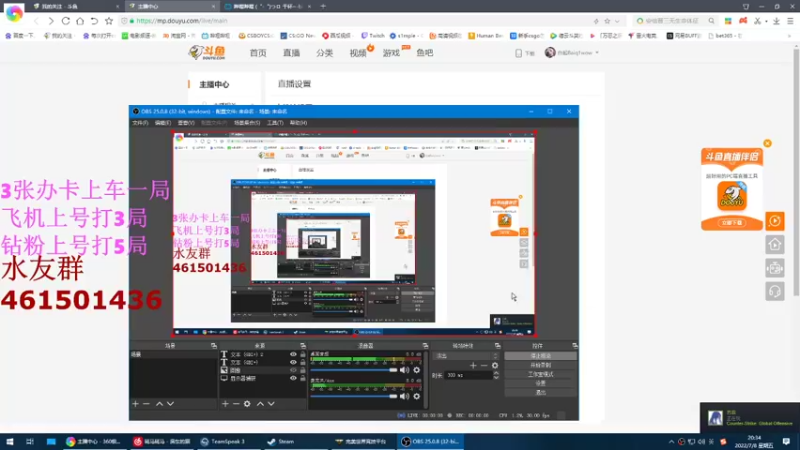Image resolution: width=800 pixels, height=450 pixels.
Task: Lock the second text (GDI+) source
Action: (x=303, y=362)
